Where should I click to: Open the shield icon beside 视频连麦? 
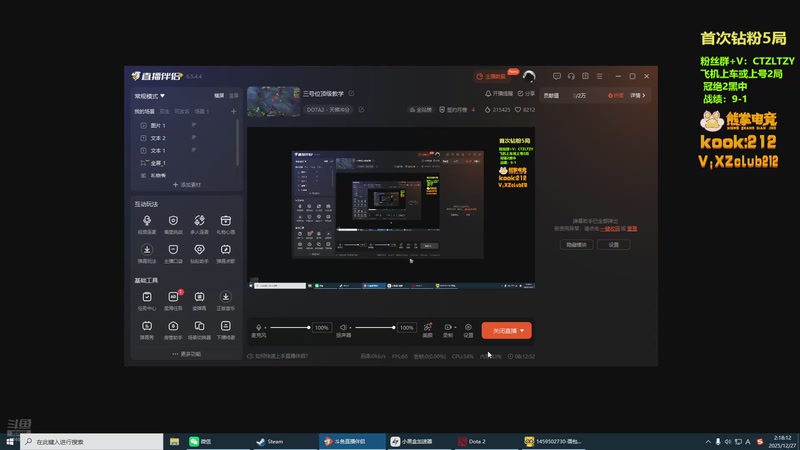[173, 220]
